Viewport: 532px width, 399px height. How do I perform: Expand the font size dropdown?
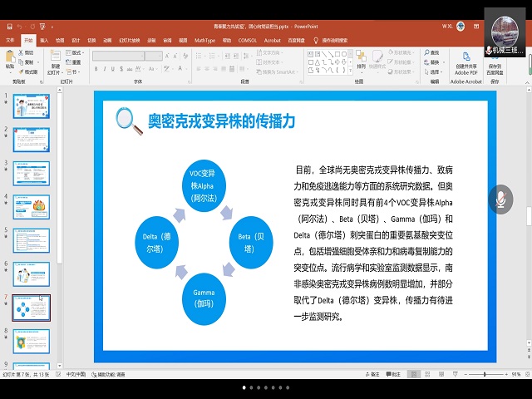(x=158, y=56)
